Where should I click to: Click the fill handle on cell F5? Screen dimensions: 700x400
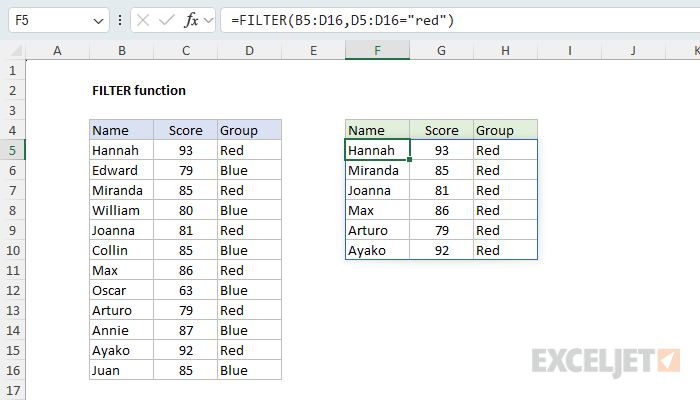pos(409,159)
